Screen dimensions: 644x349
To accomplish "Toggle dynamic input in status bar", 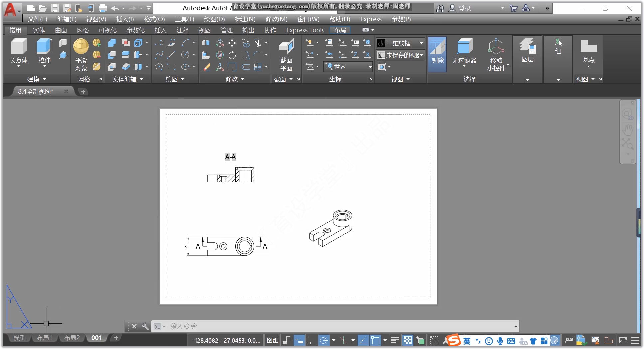I will (299, 340).
